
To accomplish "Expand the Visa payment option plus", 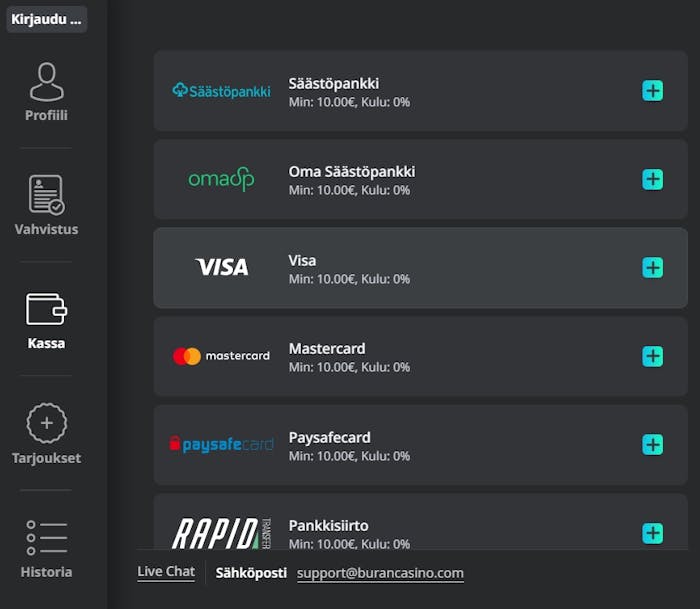I will click(652, 268).
